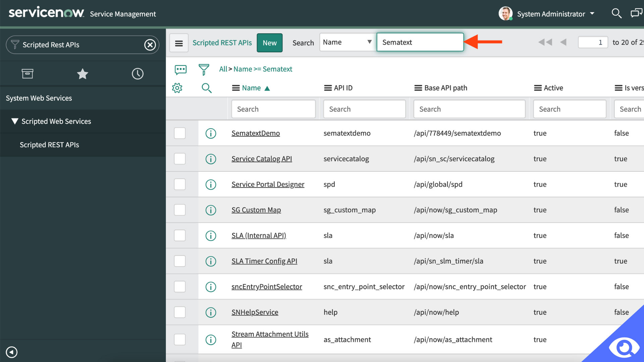
Task: Click the info icon for SLA Internal API
Action: [x=211, y=235]
